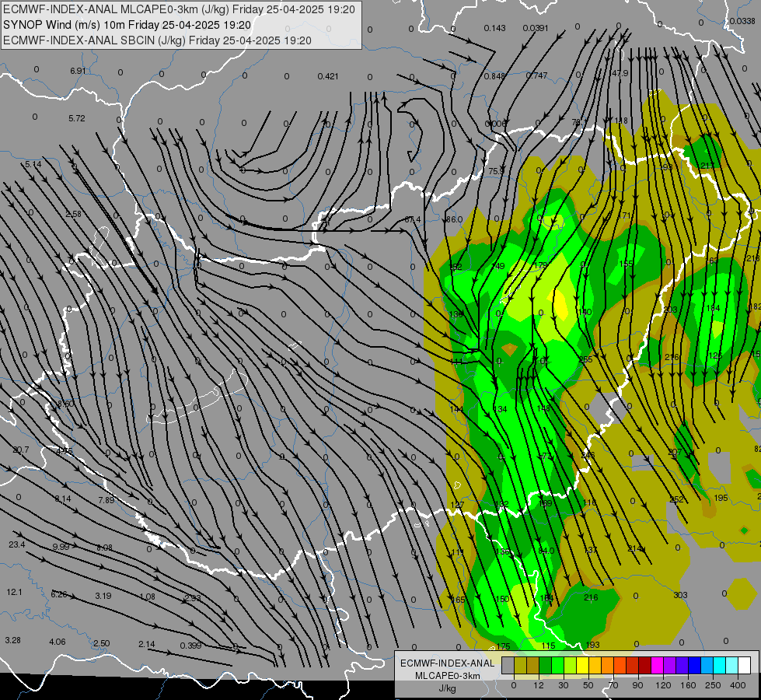Select the dark green legend swatch
The image size is (761, 700).
546,666
